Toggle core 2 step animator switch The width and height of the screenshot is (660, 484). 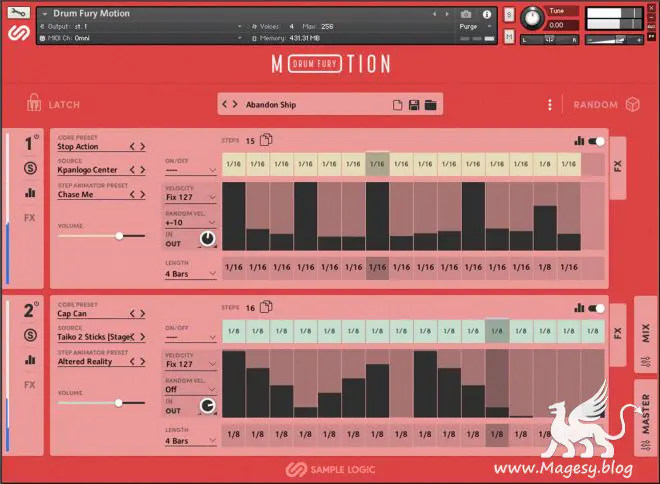point(596,308)
